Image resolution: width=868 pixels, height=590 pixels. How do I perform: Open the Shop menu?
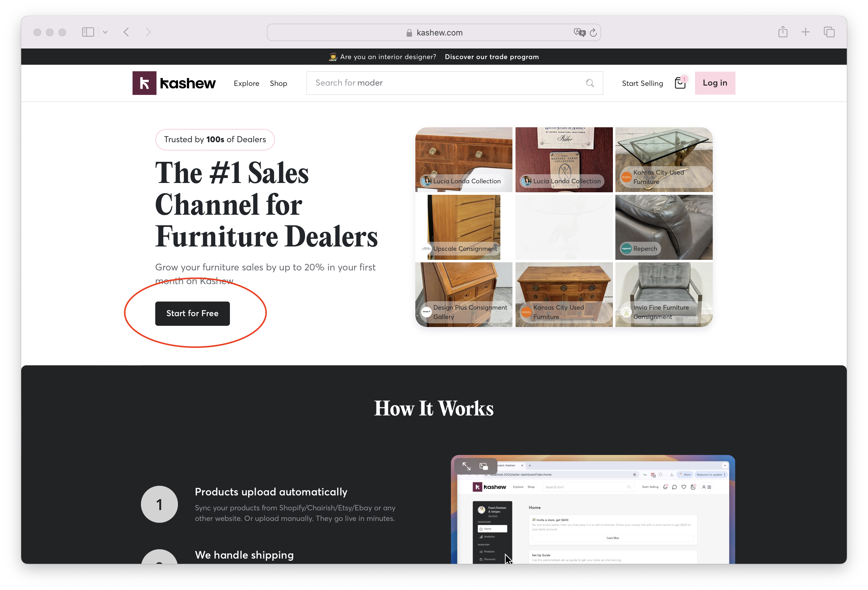coord(278,83)
